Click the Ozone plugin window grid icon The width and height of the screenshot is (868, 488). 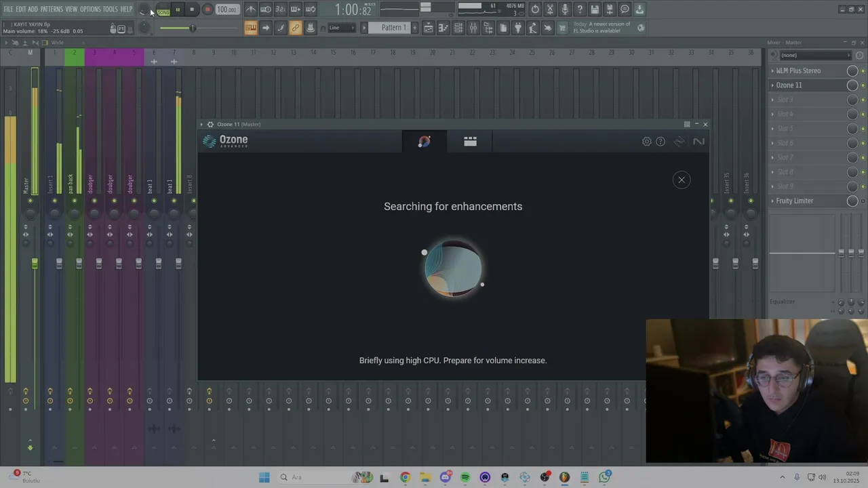coord(687,124)
